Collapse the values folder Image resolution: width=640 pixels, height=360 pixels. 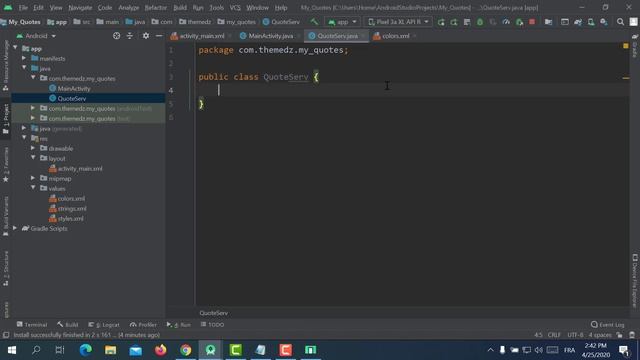click(x=33, y=188)
